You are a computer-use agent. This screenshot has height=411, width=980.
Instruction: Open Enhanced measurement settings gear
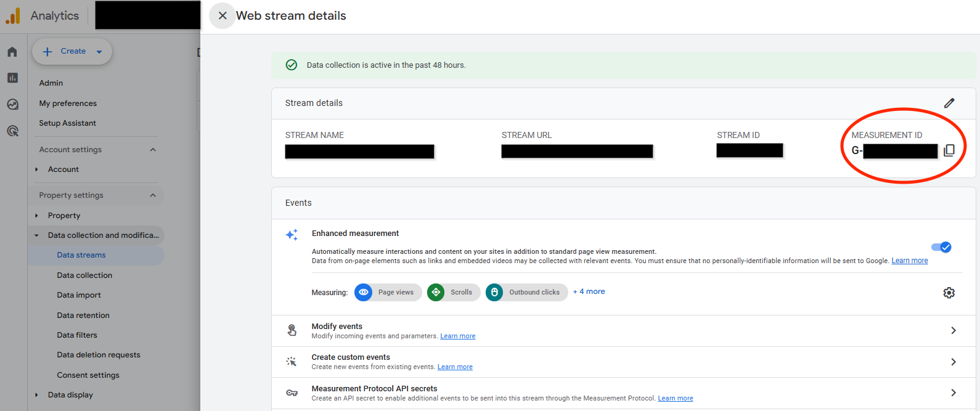point(949,293)
